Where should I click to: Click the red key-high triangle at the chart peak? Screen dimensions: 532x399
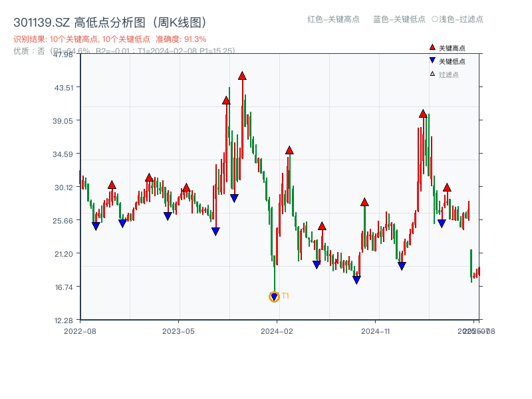pos(242,76)
